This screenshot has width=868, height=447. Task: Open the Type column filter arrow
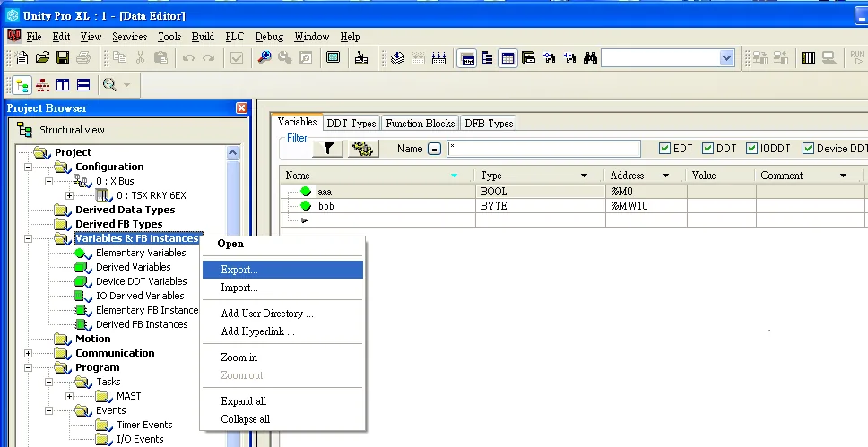coord(584,176)
